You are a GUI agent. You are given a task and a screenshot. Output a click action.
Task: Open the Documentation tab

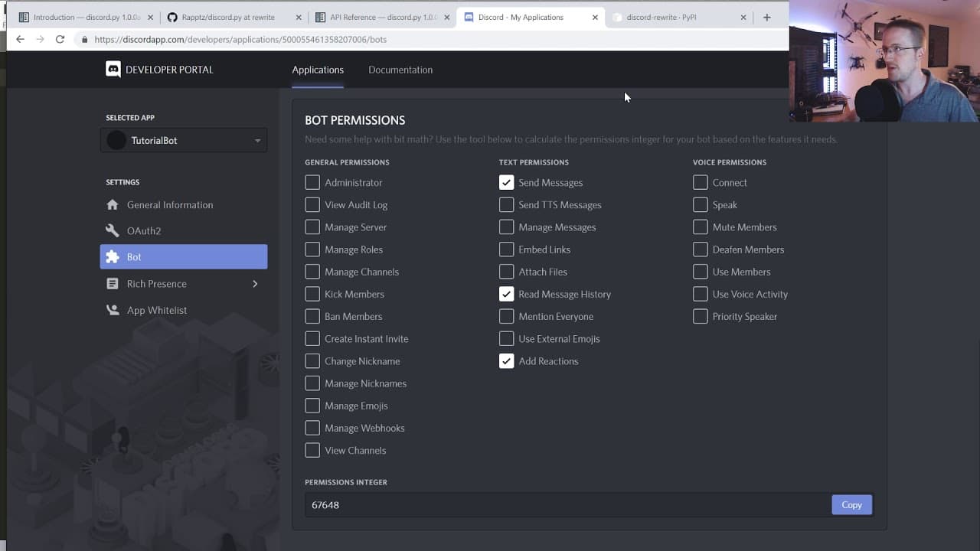pos(400,70)
